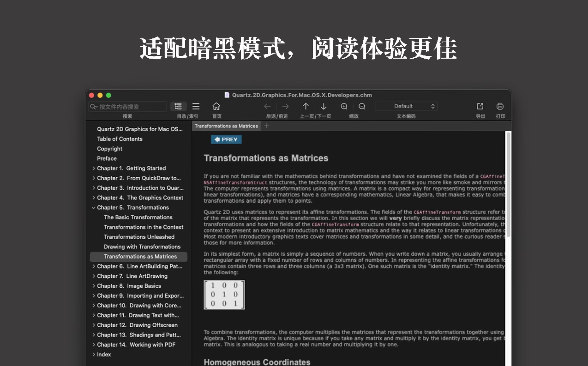Screen dimensions: 588x366
Task: Expand the Chapter 6 Line Art tree node
Action: click(93, 267)
